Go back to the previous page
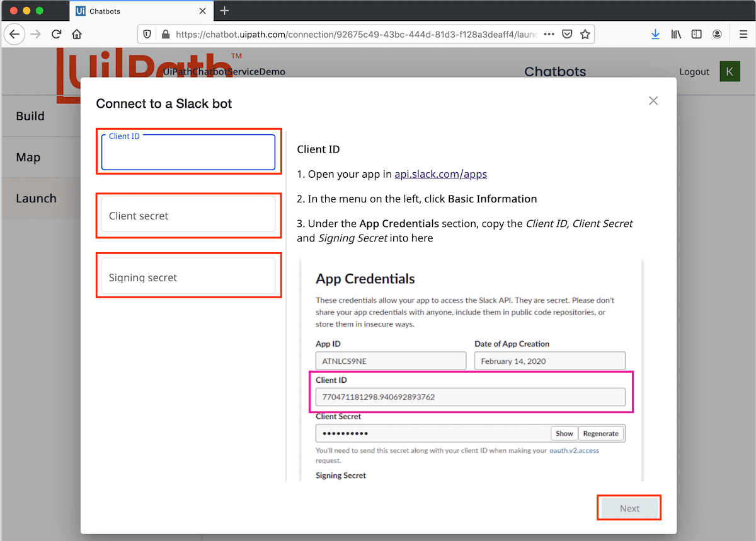Viewport: 756px width, 541px height. 14,34
